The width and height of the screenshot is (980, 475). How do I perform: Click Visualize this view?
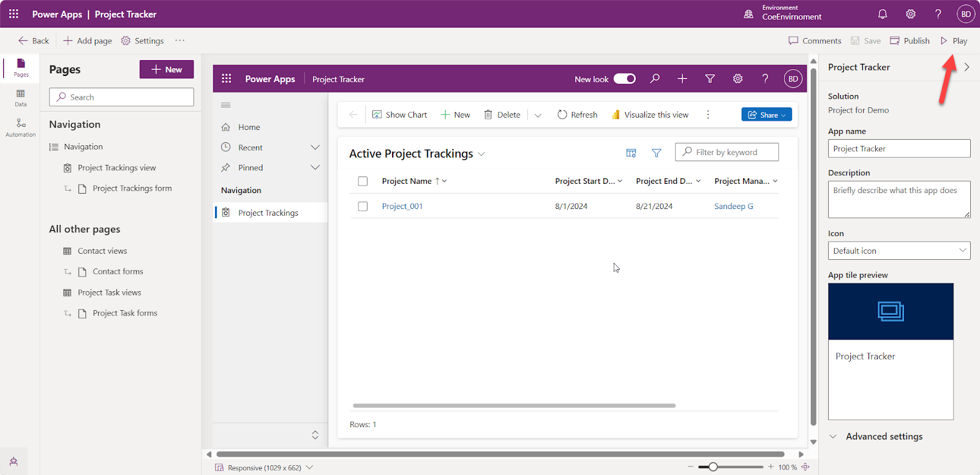pyautogui.click(x=650, y=115)
